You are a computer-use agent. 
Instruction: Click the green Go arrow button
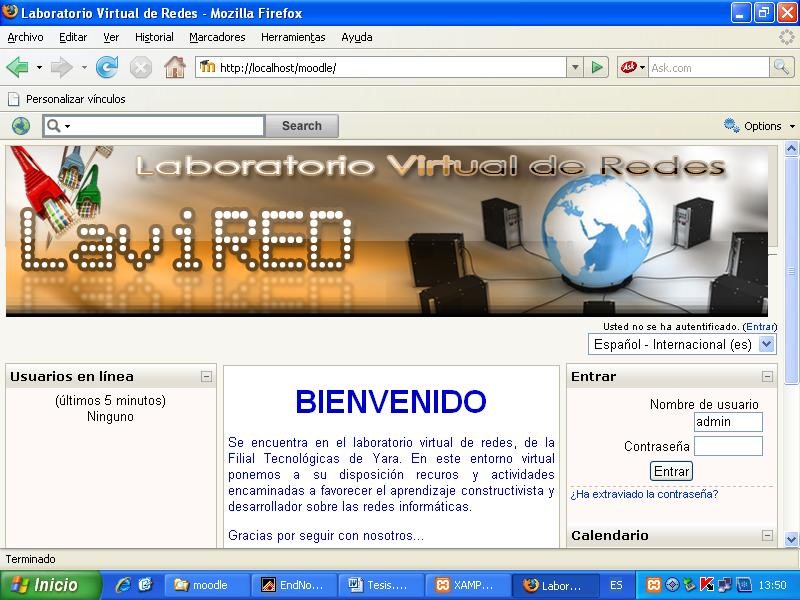[598, 68]
